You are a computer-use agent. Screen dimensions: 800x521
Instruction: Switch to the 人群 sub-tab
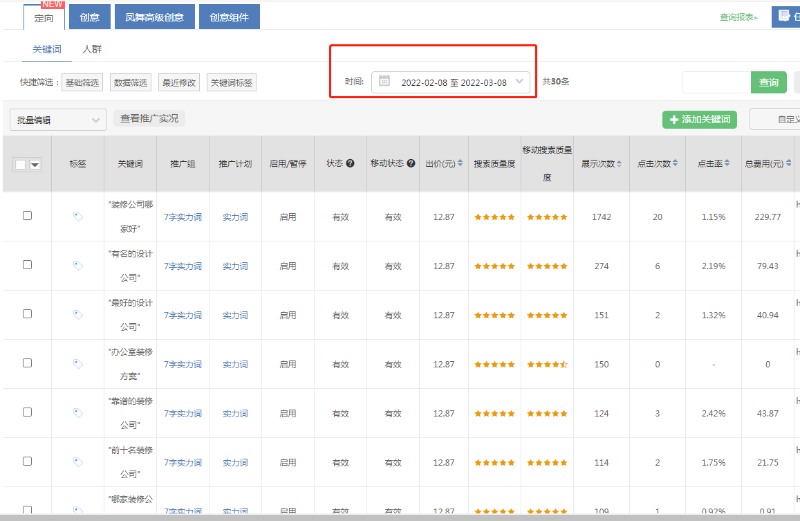[91, 49]
